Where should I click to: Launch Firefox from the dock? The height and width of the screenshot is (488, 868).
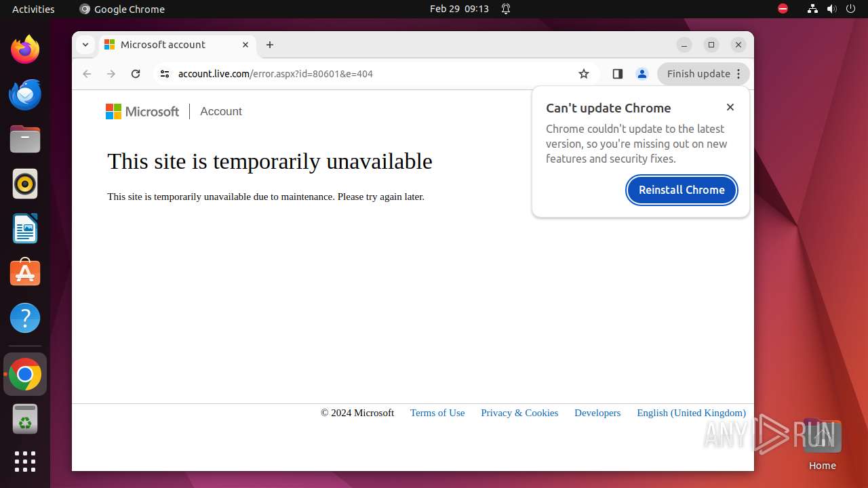click(25, 49)
